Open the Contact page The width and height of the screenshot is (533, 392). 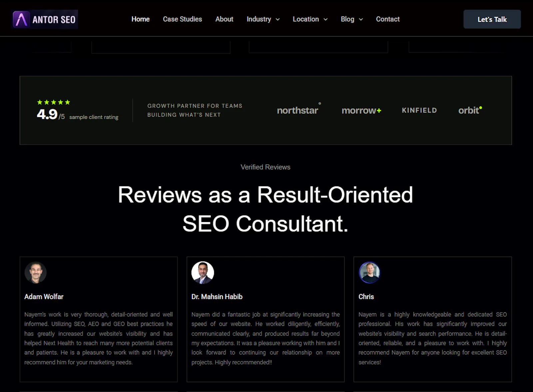[387, 19]
